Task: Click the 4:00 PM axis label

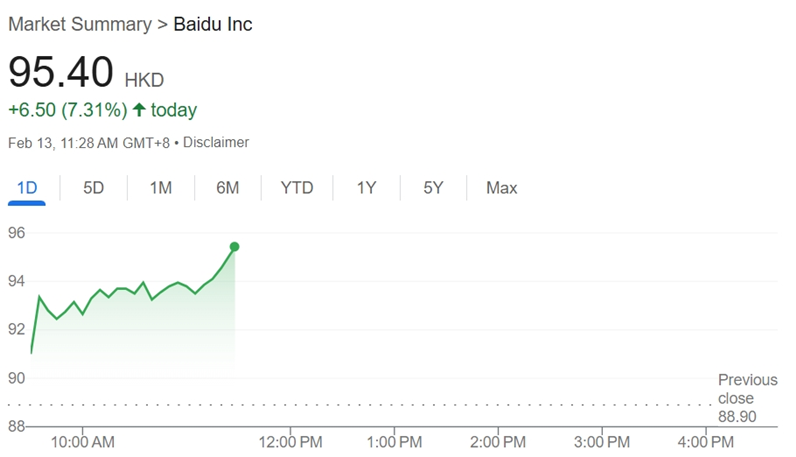Action: [706, 442]
